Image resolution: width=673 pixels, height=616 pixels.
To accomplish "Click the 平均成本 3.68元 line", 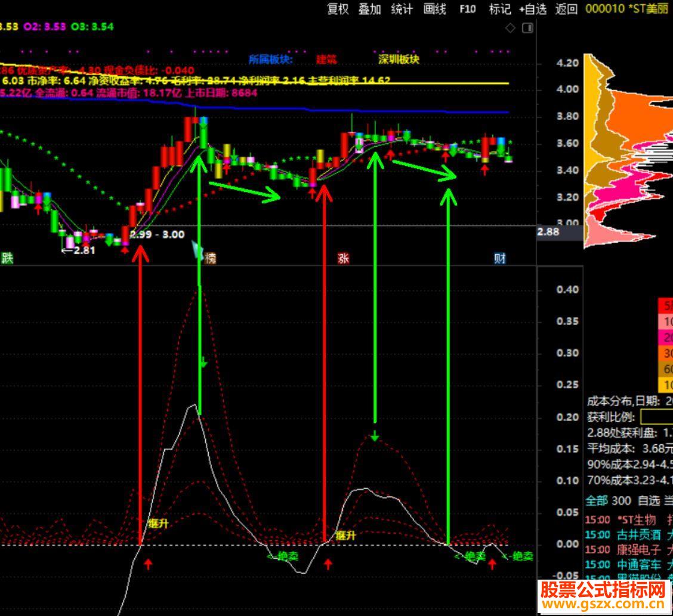I will [629, 448].
